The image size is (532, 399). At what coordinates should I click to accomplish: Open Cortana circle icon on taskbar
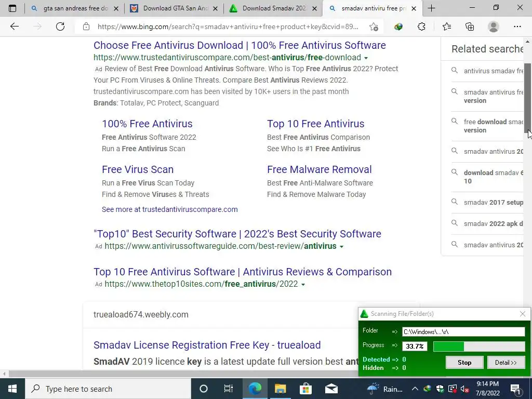(x=204, y=389)
